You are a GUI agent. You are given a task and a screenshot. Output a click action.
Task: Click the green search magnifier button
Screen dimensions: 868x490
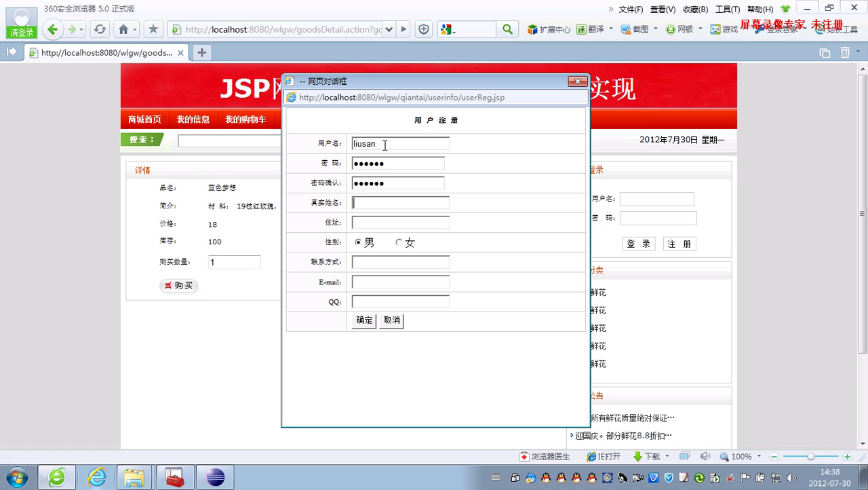coord(507,29)
